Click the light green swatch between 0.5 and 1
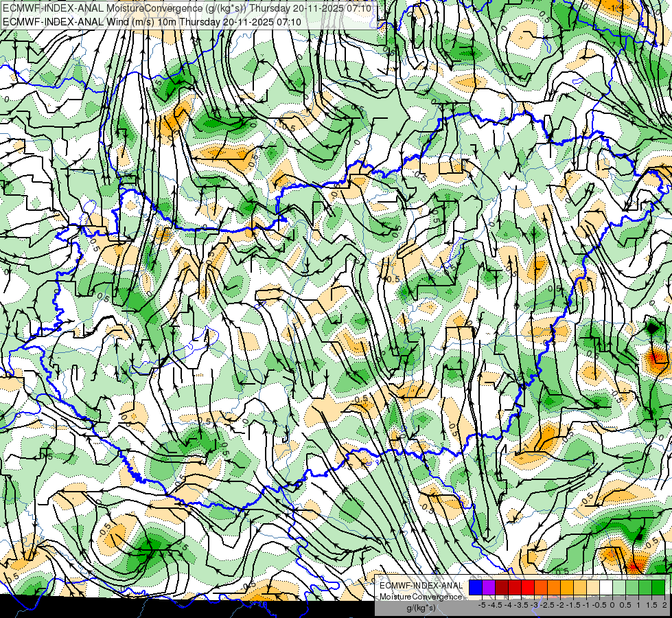 [x=632, y=588]
